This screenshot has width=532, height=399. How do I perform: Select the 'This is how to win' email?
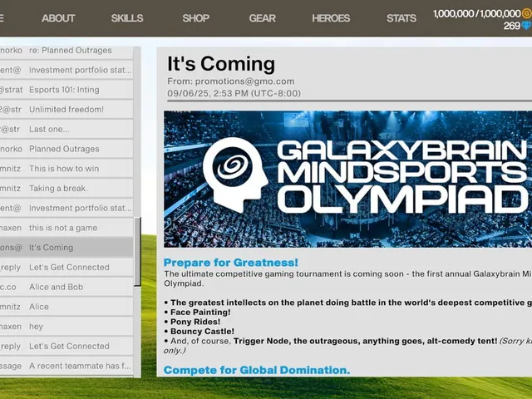pyautogui.click(x=66, y=169)
